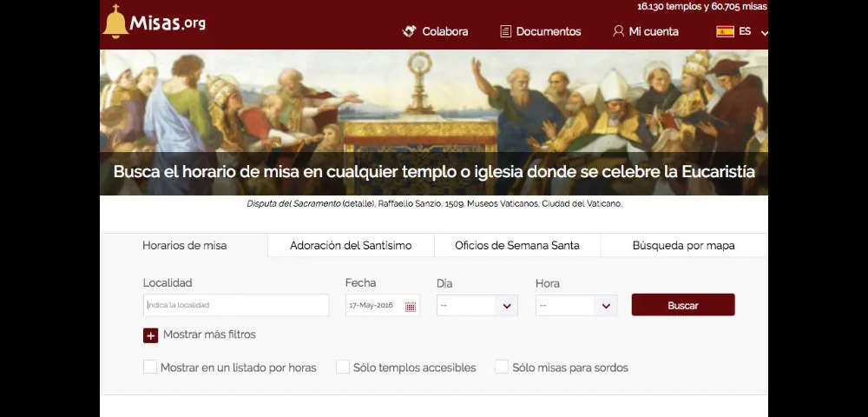Click the Documentos page icon

505,31
